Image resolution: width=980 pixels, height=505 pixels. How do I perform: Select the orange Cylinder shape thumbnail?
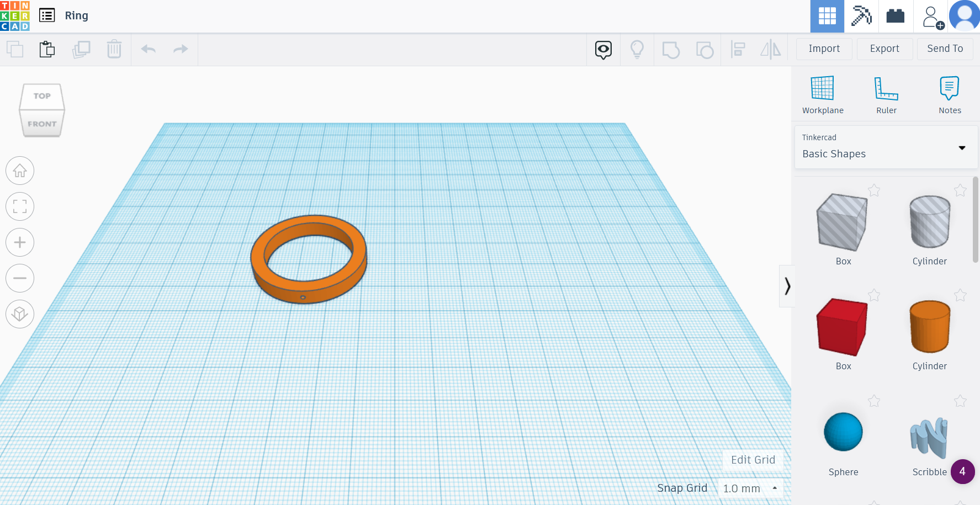click(929, 327)
